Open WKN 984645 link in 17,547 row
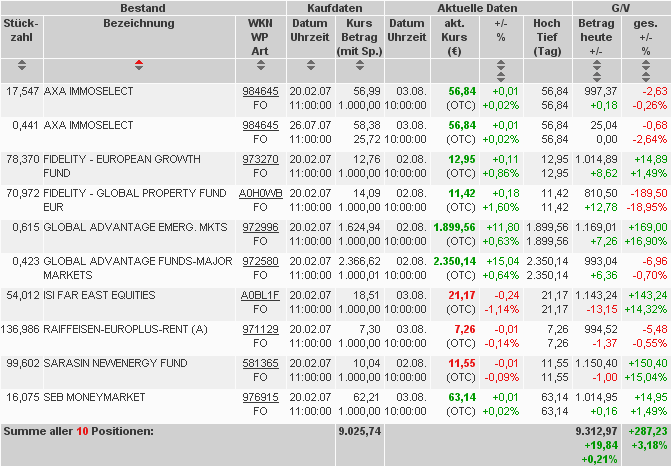 click(260, 91)
